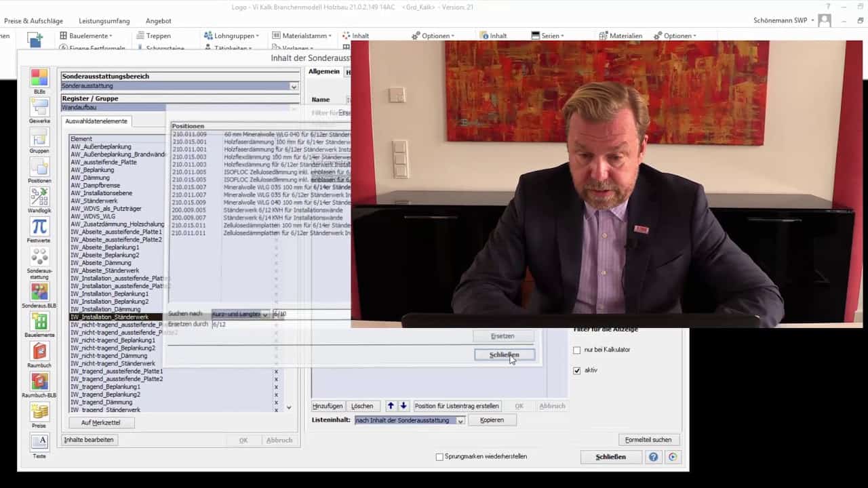Click the Treppen ribbon item
Screen dimensions: 868x488
pyautogui.click(x=153, y=36)
